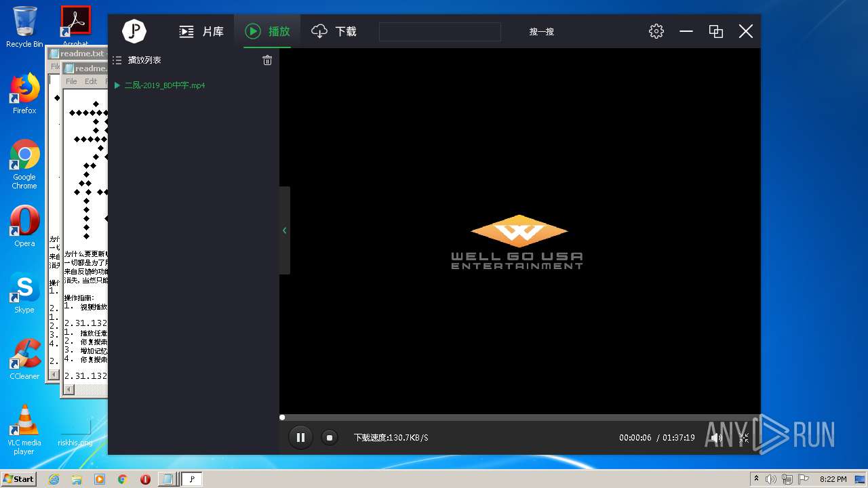Switch to Notepad taskbar button
Viewport: 868px width, 488px height.
[x=167, y=479]
